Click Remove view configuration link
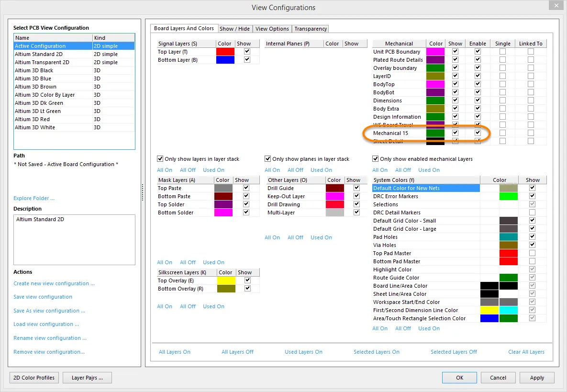The height and width of the screenshot is (392, 567). pyautogui.click(x=49, y=352)
